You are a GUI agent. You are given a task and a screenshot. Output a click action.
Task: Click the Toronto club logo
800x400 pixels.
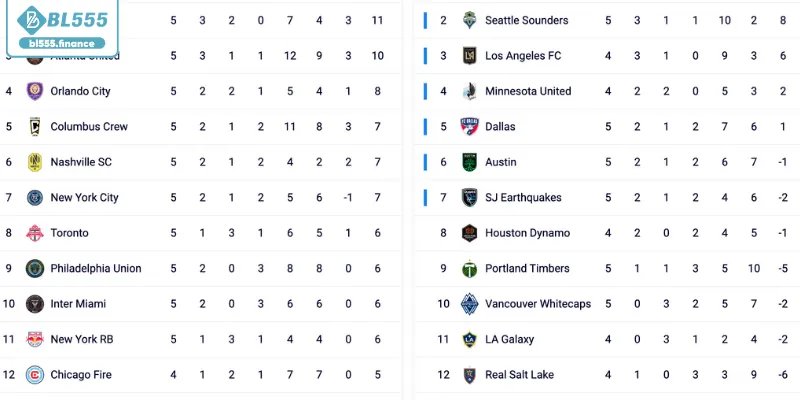35,233
